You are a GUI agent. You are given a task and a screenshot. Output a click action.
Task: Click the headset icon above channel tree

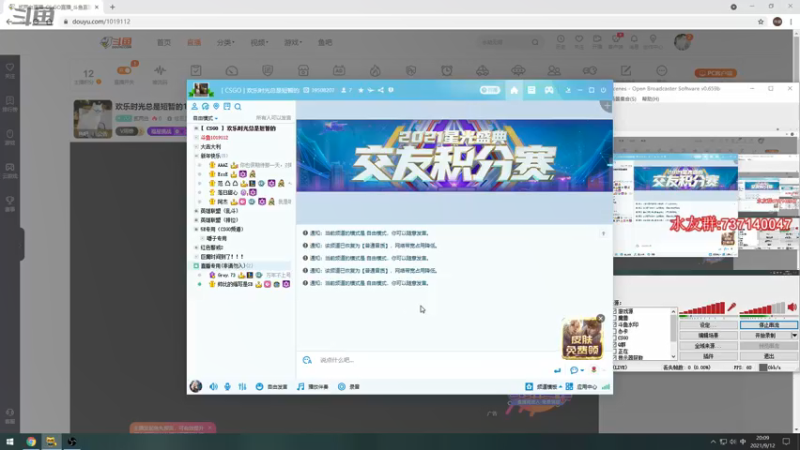point(205,107)
